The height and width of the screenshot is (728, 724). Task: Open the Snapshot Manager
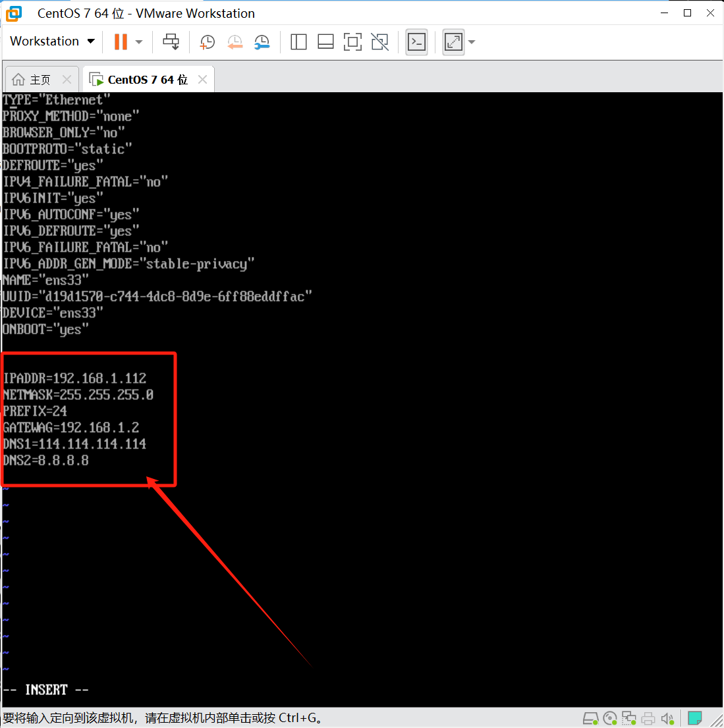(262, 42)
